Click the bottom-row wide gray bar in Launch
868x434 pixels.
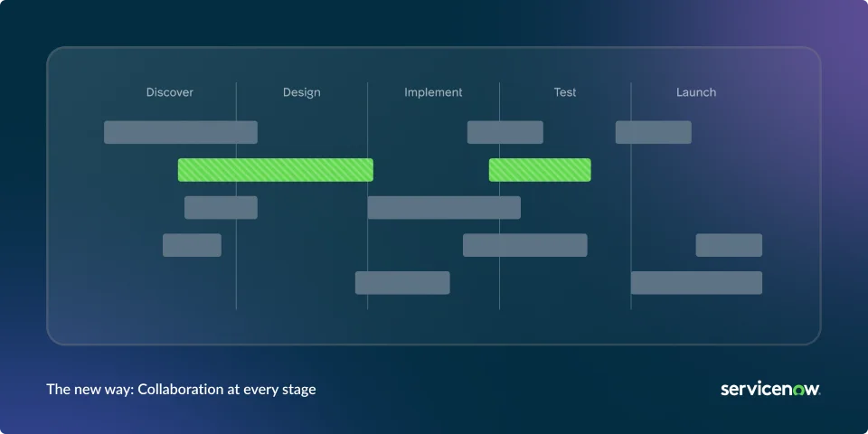(696, 283)
